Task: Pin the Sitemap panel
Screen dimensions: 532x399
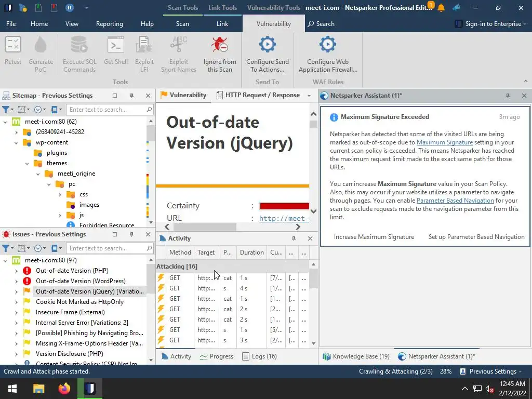Action: pos(131,96)
